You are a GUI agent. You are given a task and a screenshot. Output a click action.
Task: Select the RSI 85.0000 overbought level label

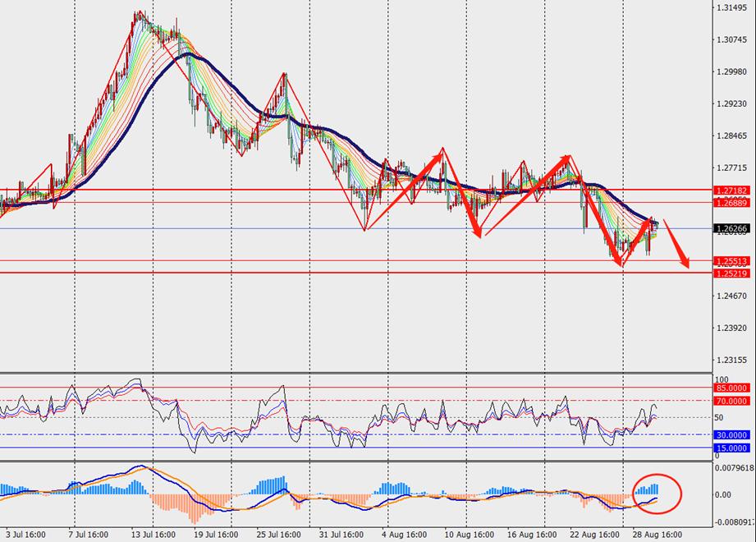pyautogui.click(x=732, y=388)
